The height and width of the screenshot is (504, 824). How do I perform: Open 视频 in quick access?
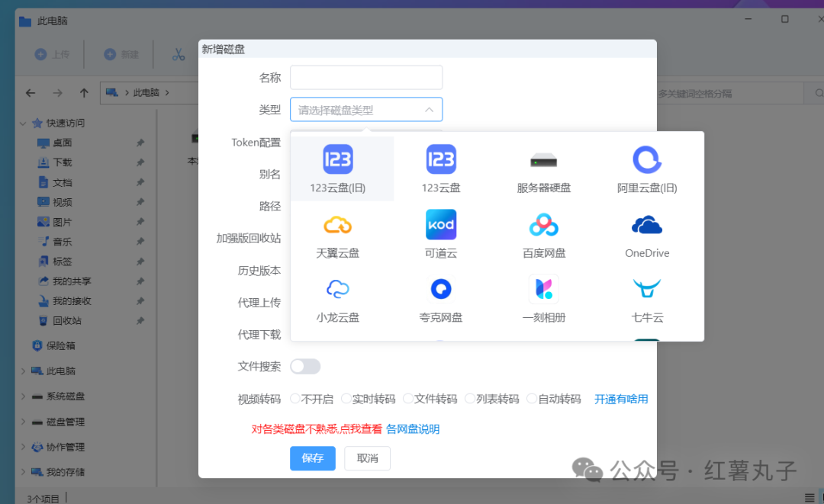click(x=55, y=202)
